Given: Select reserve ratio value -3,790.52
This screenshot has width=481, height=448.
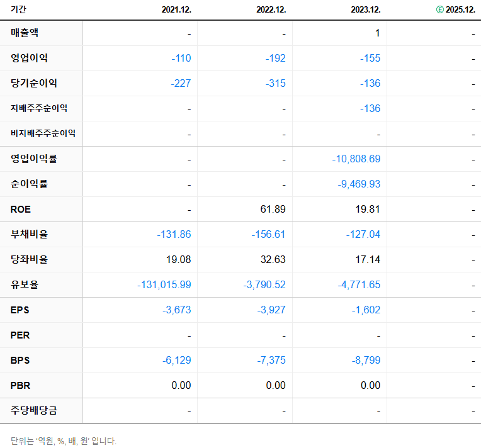Looking at the screenshot, I should pyautogui.click(x=264, y=284).
